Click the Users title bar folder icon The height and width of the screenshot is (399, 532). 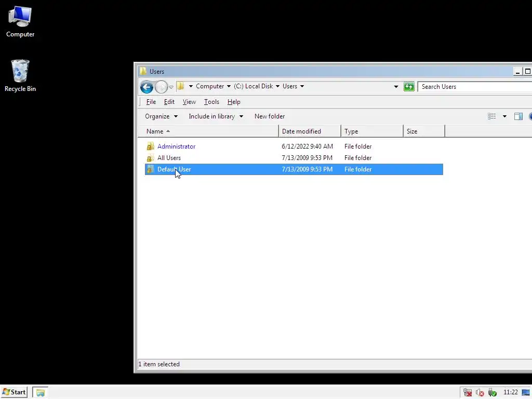tap(143, 71)
